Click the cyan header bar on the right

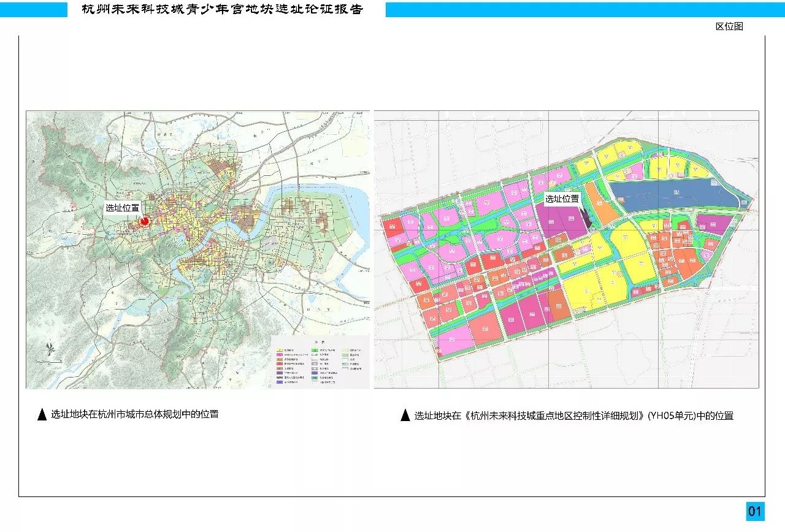583,9
